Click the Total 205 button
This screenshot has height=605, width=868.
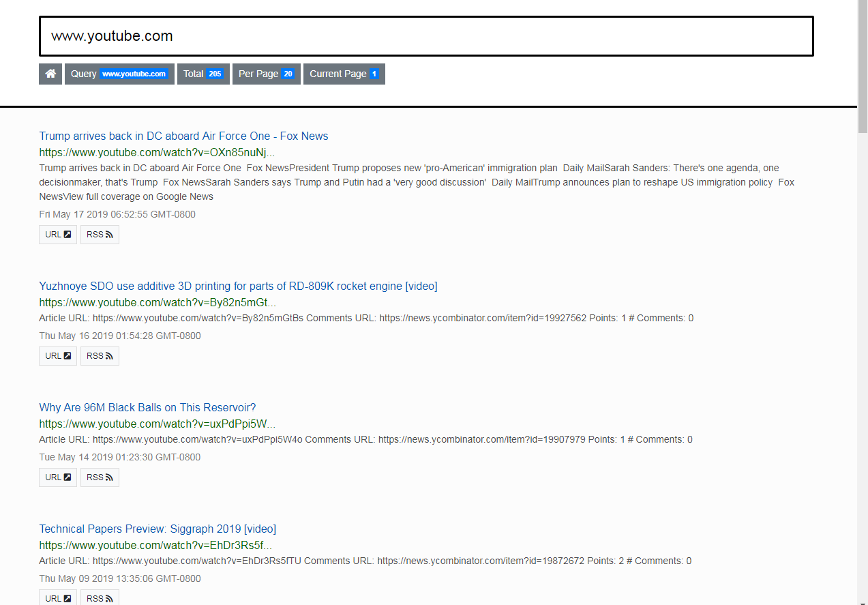[203, 74]
